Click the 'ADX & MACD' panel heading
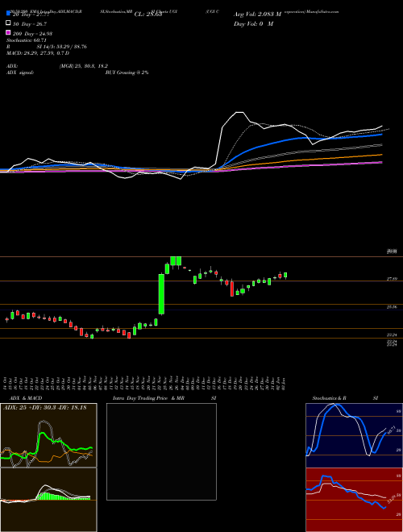This screenshot has height=532, width=403. point(26,398)
